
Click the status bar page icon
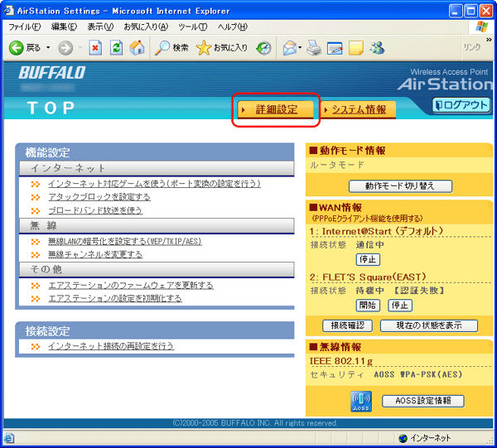(8, 439)
